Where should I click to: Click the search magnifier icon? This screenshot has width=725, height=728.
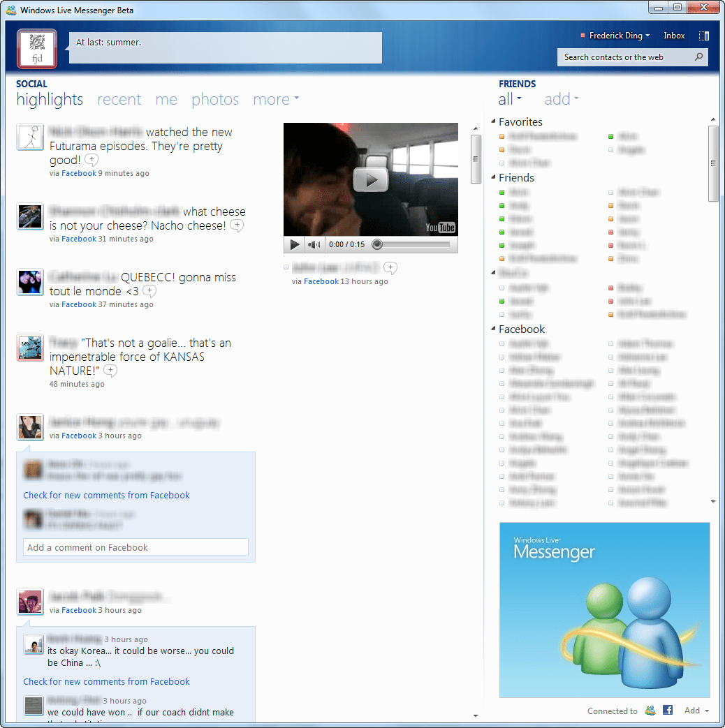[x=698, y=57]
